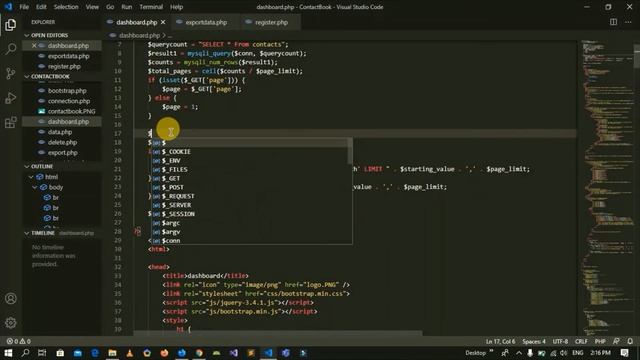Choose $_SESSION from the suggestion list

249,214
